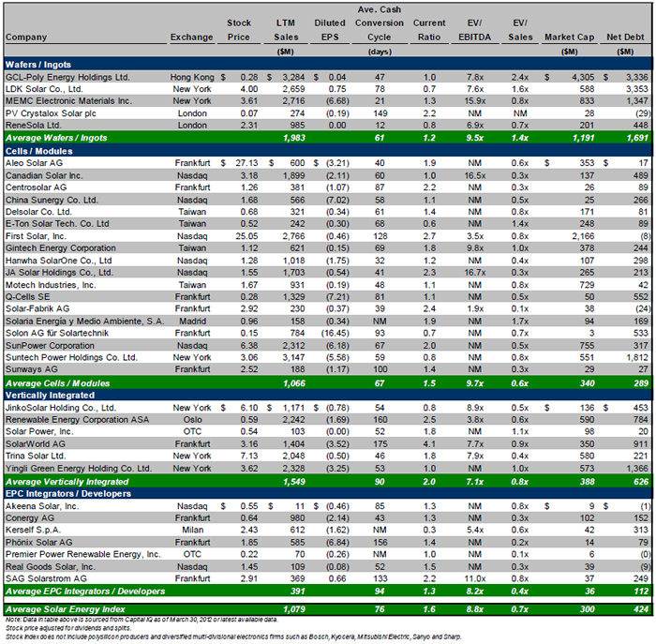Click Solon AG diluted EPS '(16.45)'
Viewport: 656px width, 644px height.
tap(335, 333)
